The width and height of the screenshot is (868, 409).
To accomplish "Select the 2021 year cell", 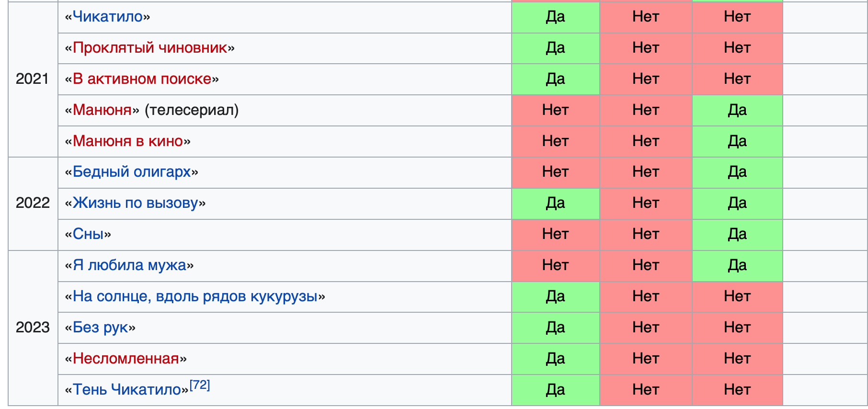I will pyautogui.click(x=33, y=79).
